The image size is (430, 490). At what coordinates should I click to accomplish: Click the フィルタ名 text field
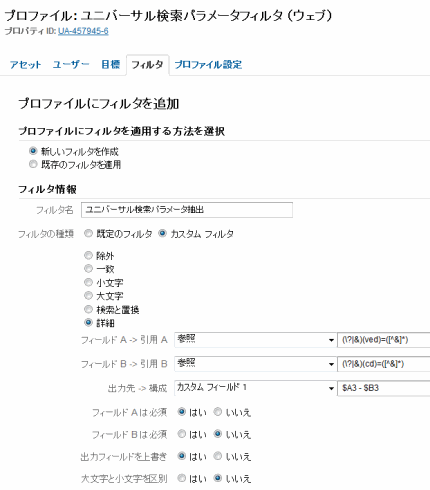187,210
